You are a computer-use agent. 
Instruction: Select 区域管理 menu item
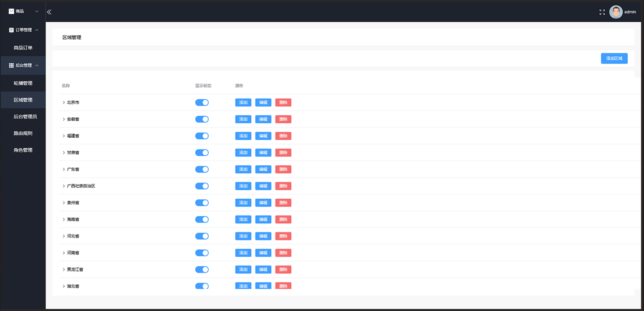coord(23,100)
